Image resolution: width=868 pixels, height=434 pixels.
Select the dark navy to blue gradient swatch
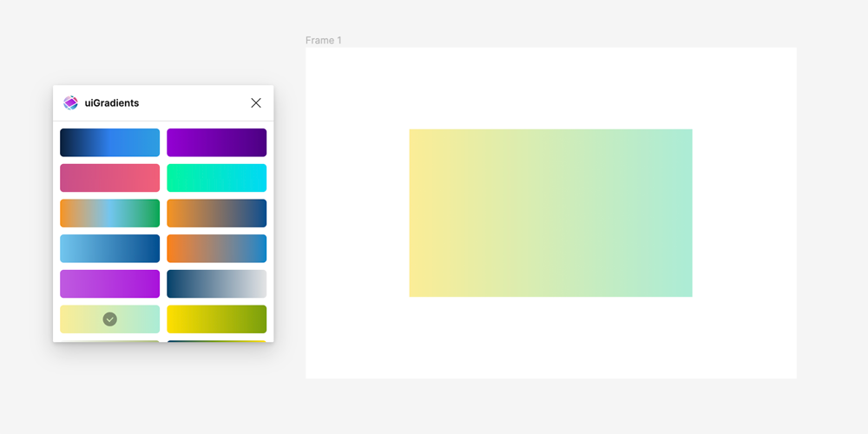click(109, 143)
